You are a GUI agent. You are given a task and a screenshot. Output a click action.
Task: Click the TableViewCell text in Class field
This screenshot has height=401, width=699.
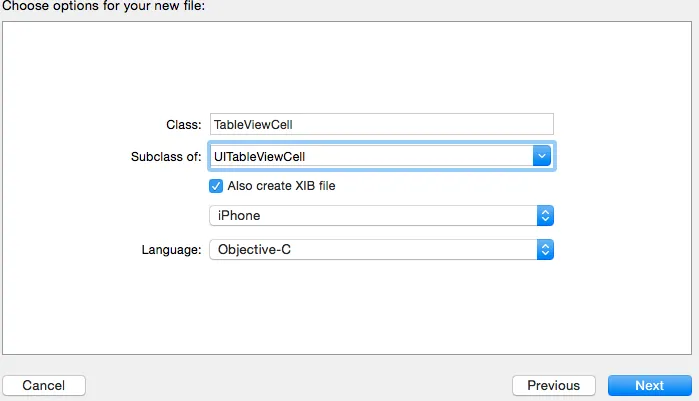pyautogui.click(x=252, y=124)
